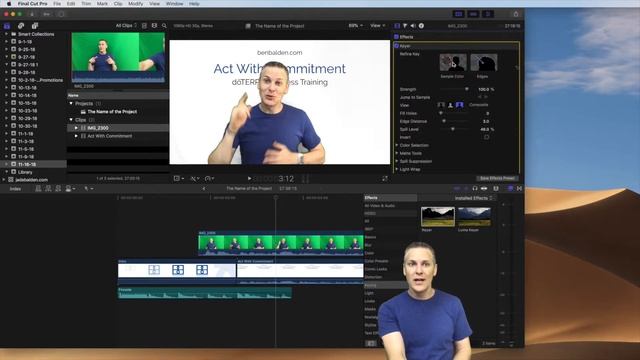This screenshot has height=360, width=640.
Task: Select the 10-2-18 Promotions event
Action: click(40, 80)
